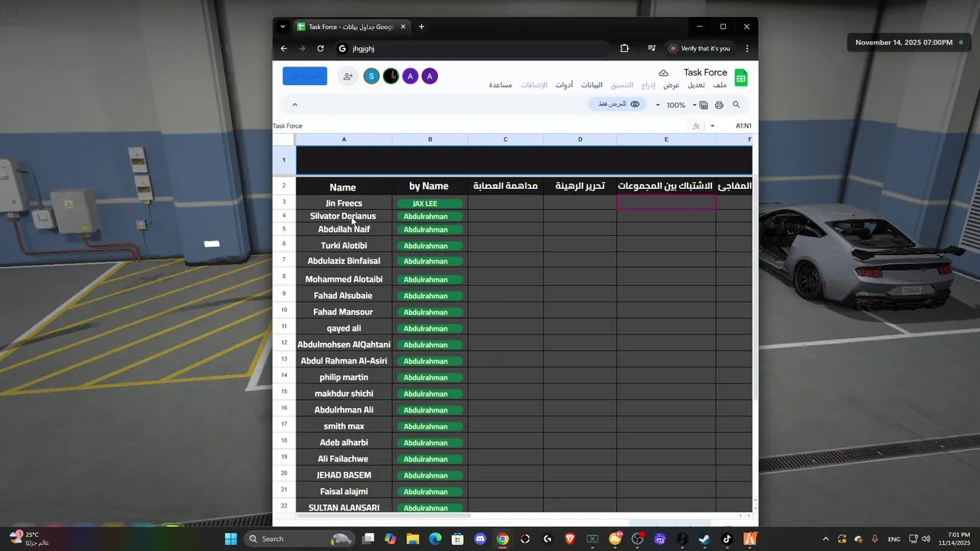The image size is (980, 551).
Task: Select column C header
Action: 505,139
